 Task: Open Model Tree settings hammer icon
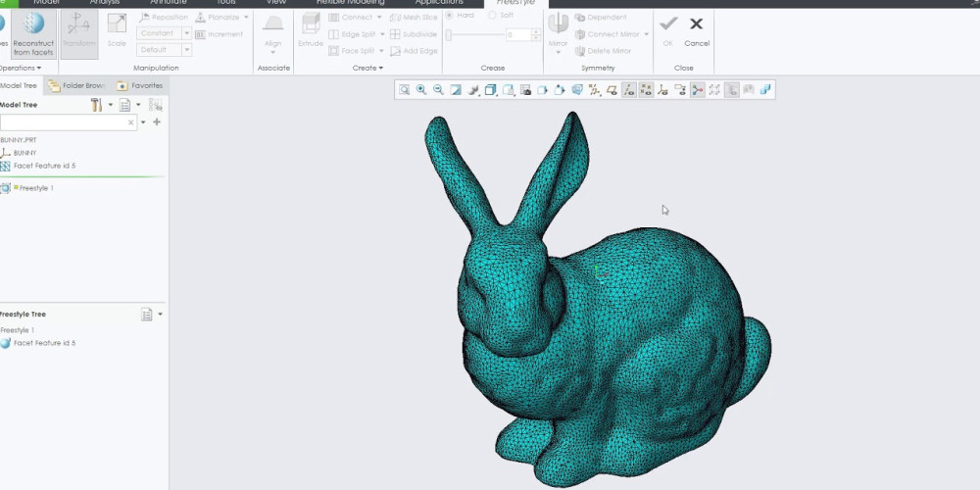(96, 105)
